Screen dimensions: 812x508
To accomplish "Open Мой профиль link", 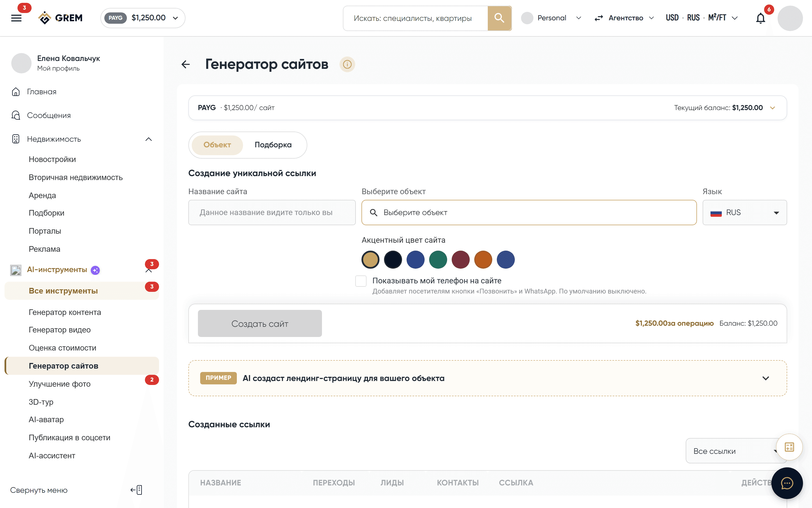I will point(58,69).
